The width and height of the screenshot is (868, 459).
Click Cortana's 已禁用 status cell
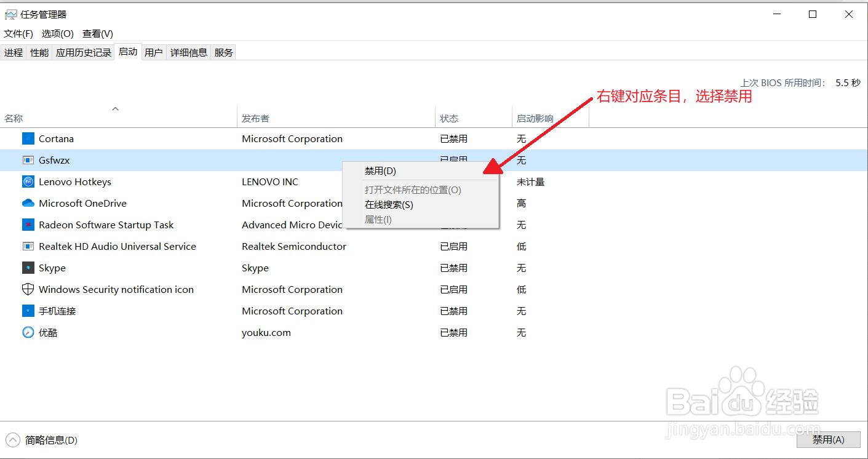(x=453, y=138)
